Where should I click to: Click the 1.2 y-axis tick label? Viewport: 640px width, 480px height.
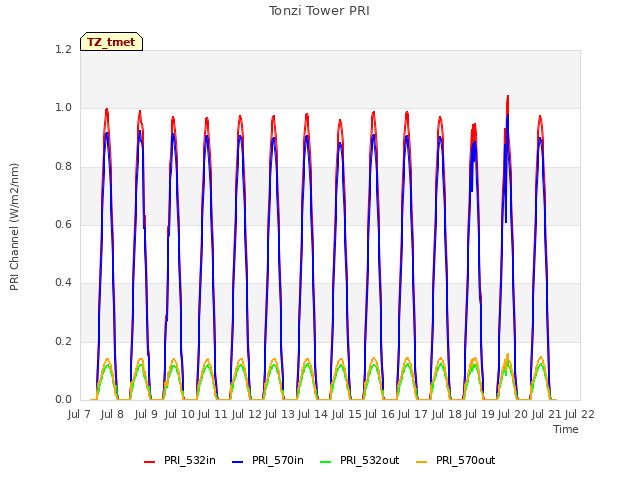pyautogui.click(x=63, y=49)
